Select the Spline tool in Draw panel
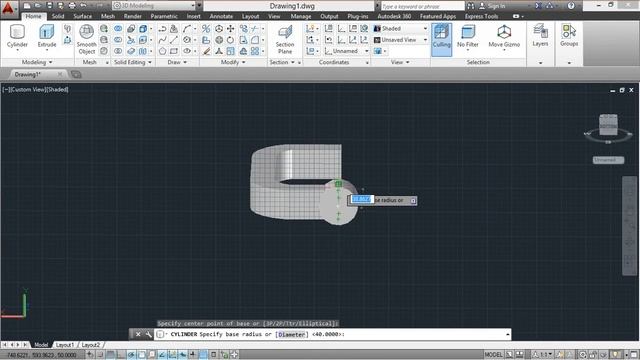 click(x=162, y=40)
